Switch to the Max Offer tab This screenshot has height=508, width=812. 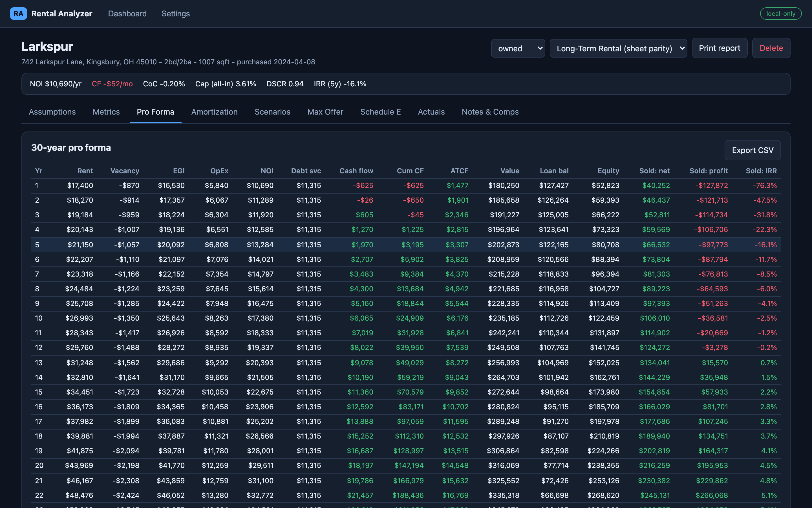click(x=325, y=112)
